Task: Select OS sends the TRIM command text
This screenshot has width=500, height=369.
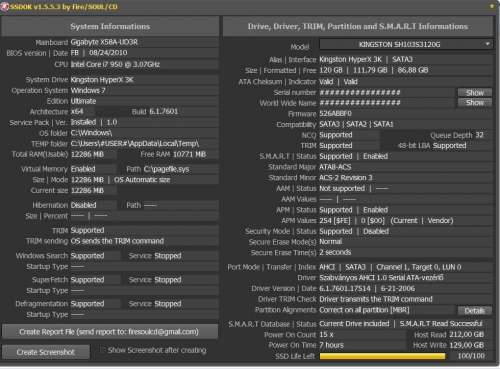Action: tap(117, 241)
